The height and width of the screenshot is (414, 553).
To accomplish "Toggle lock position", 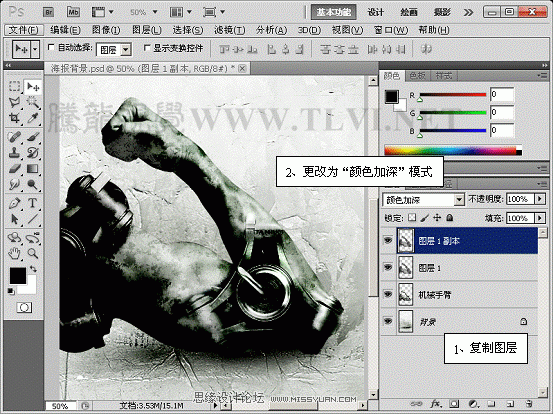I will pos(437,218).
